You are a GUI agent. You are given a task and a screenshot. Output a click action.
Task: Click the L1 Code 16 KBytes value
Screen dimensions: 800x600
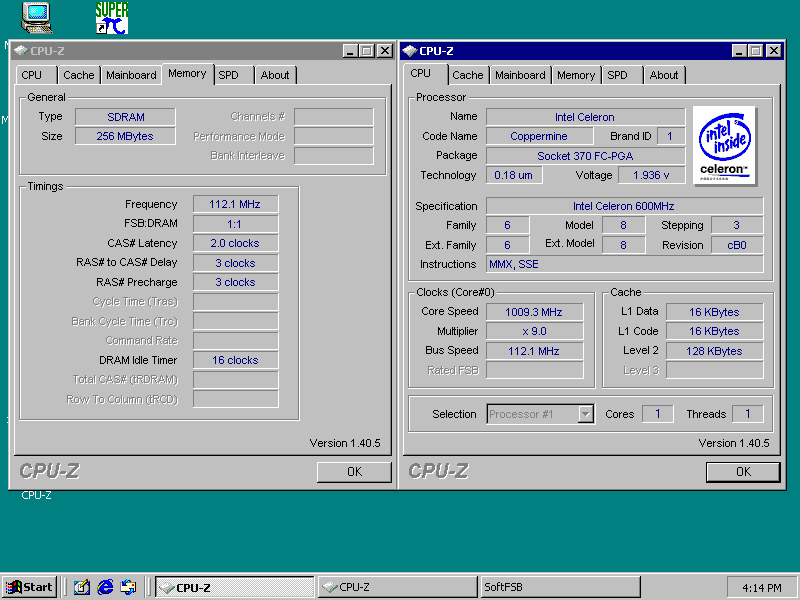[x=714, y=331]
